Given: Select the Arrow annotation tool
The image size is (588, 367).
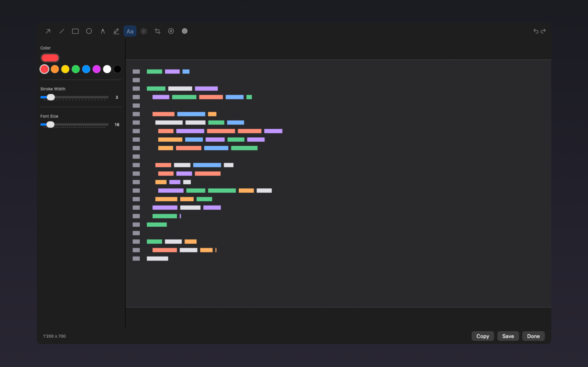Looking at the screenshot, I should (48, 31).
